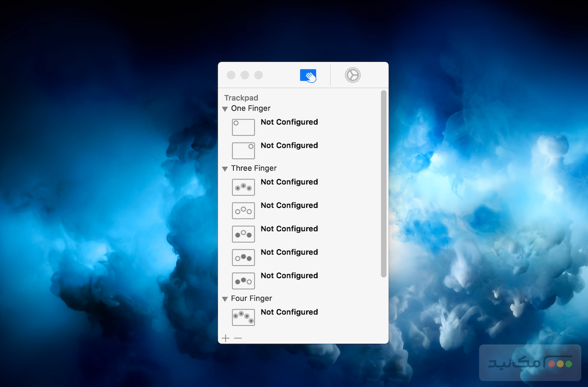Select the one-finger top-right corner tap icon

(x=243, y=151)
